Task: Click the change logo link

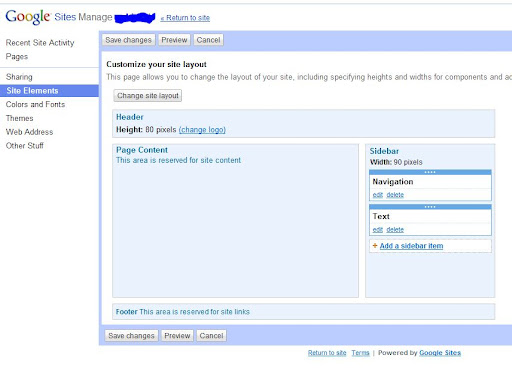Action: pos(202,130)
